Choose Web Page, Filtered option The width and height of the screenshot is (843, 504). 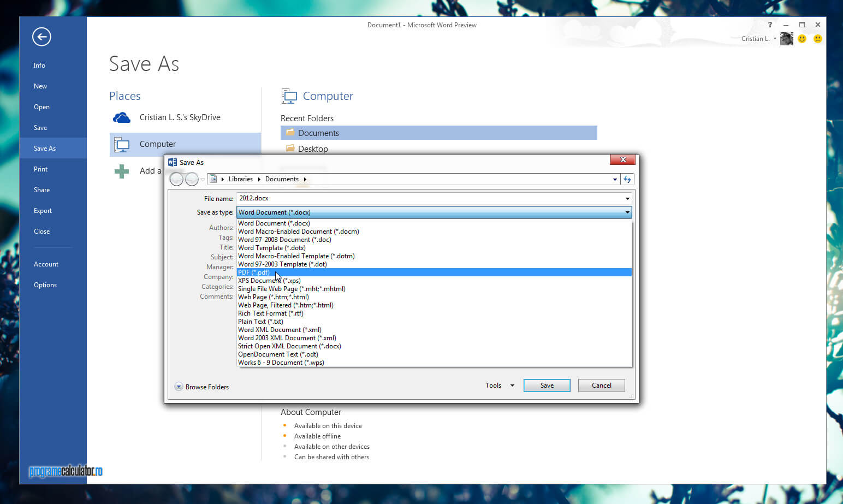point(434,305)
